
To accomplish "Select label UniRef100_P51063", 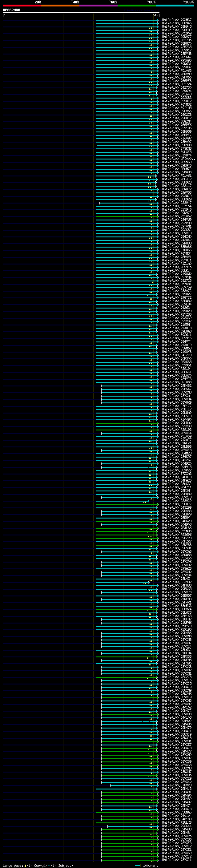I will click(x=177, y=71).
